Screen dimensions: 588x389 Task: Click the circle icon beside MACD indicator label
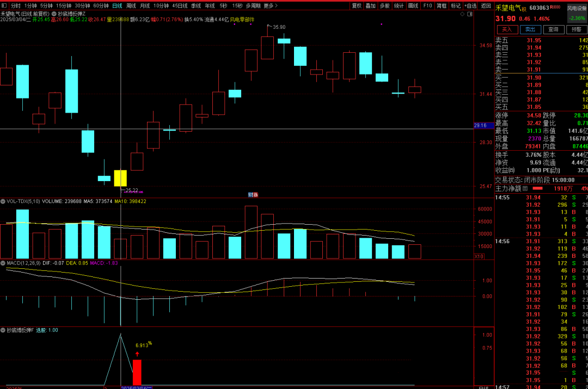coord(3,263)
